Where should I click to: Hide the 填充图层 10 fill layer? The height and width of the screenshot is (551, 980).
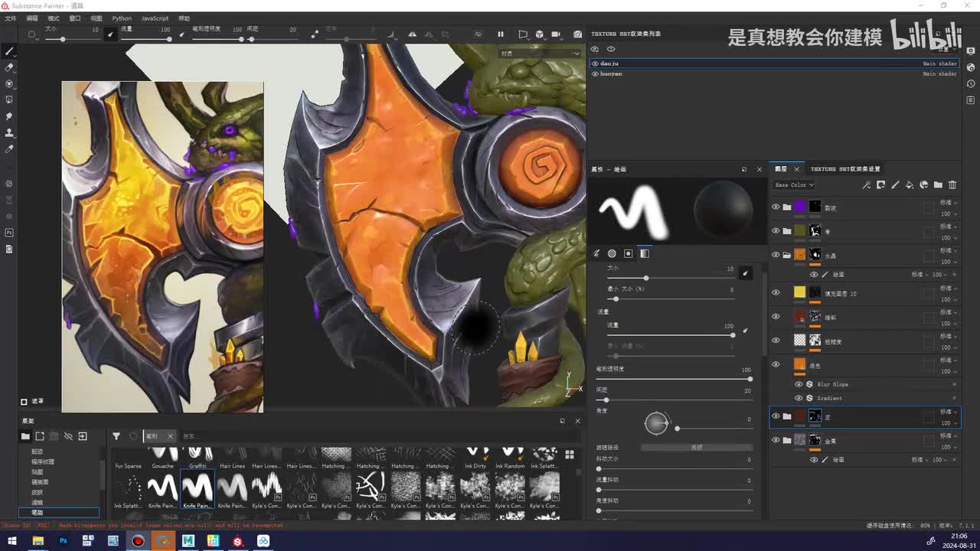[x=776, y=292]
